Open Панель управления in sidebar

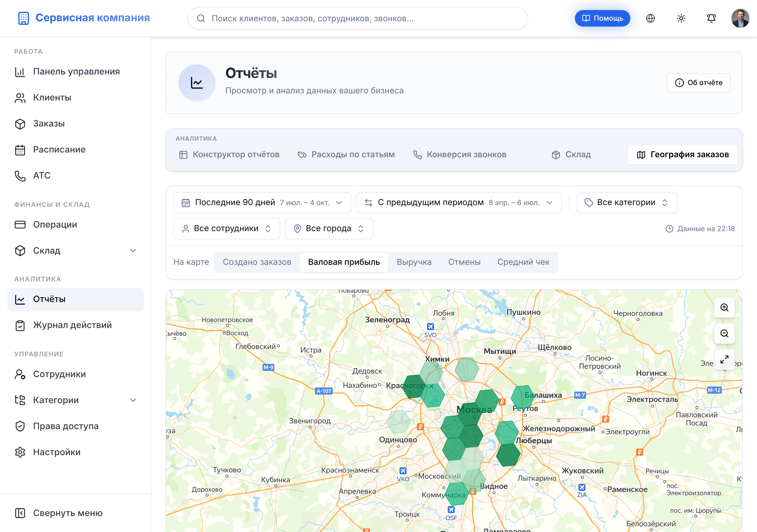click(75, 72)
